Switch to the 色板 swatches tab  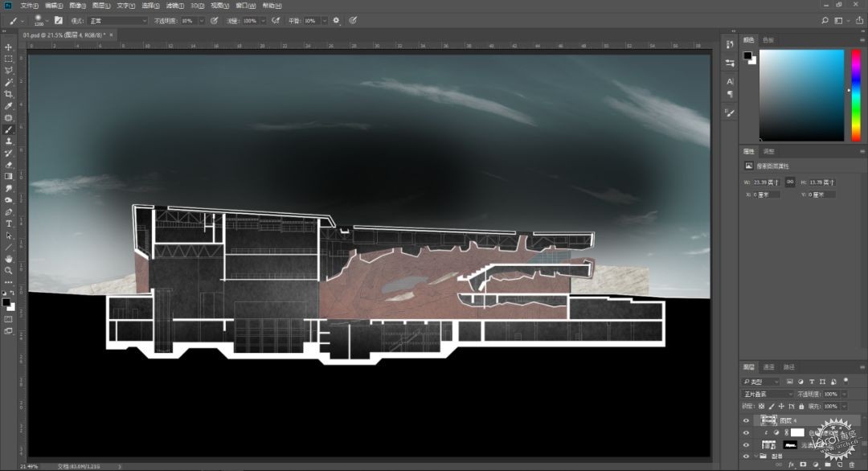tap(768, 40)
